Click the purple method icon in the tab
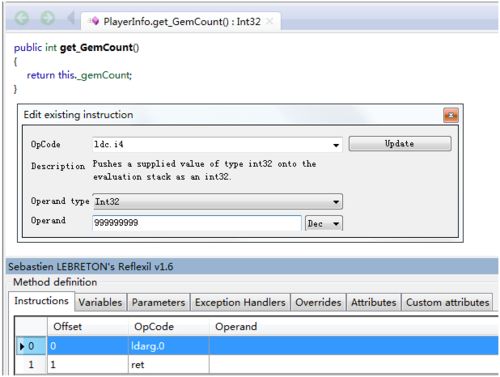Image resolution: width=500 pixels, height=377 pixels. coord(95,21)
